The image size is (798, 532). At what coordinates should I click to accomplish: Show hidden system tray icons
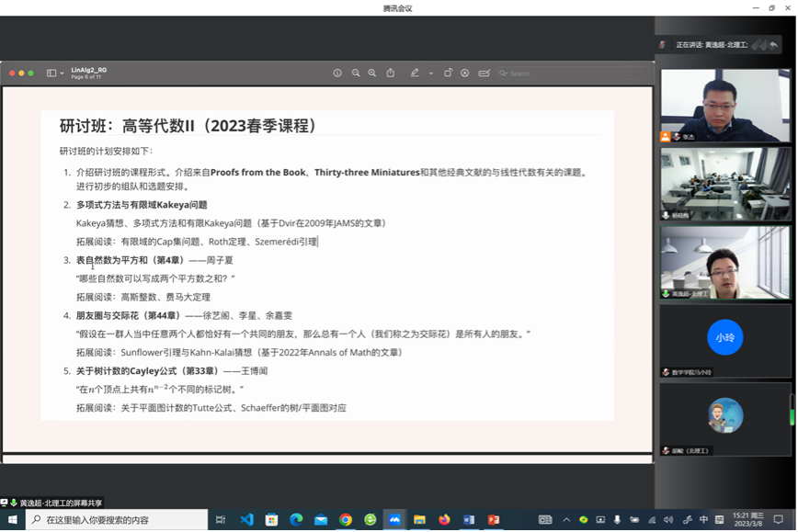click(x=566, y=520)
